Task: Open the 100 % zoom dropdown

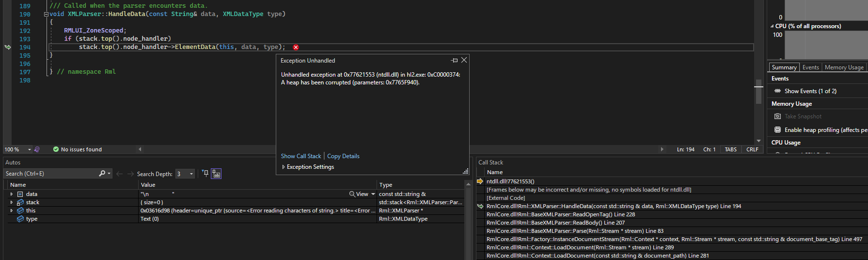Action: point(30,149)
